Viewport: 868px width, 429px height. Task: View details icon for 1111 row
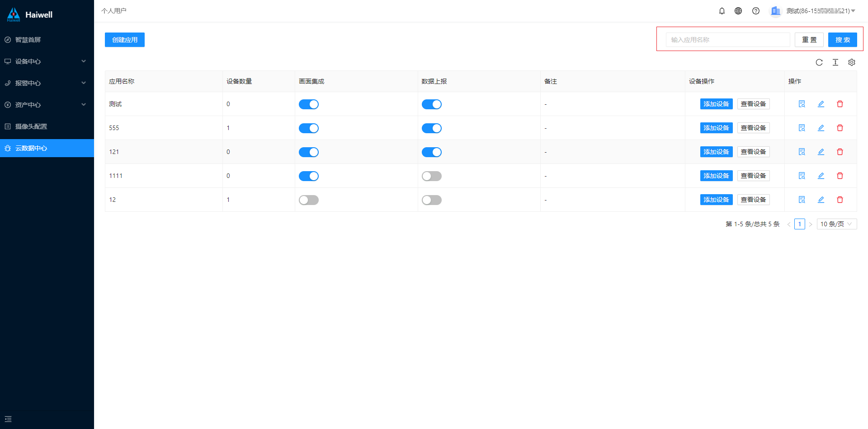pos(802,176)
